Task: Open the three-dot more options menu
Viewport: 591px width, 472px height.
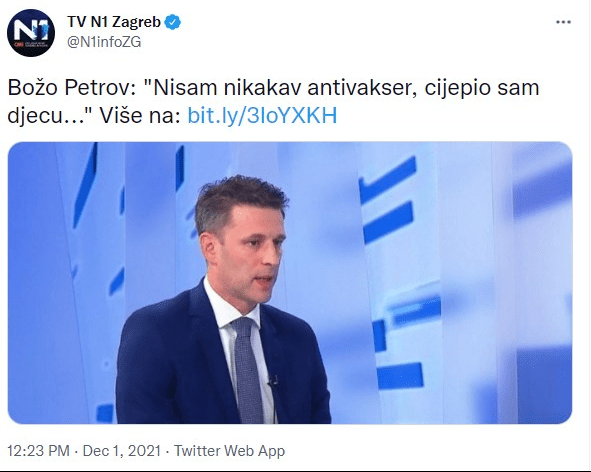Action: [563, 22]
